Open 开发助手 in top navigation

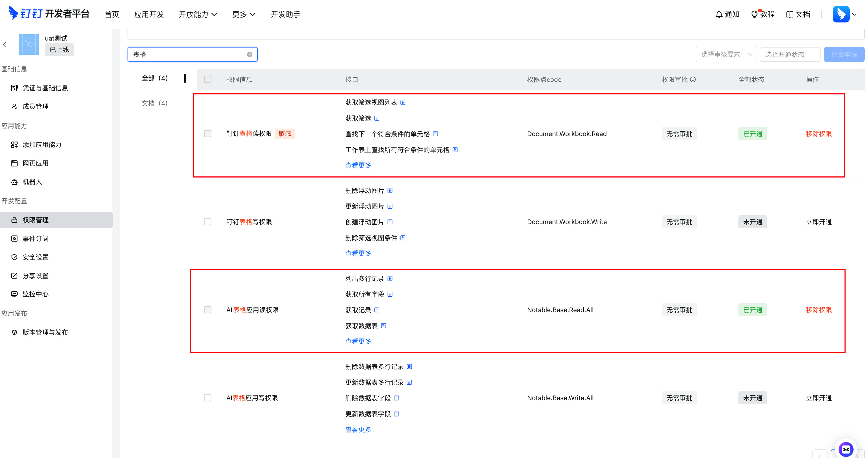click(x=285, y=14)
